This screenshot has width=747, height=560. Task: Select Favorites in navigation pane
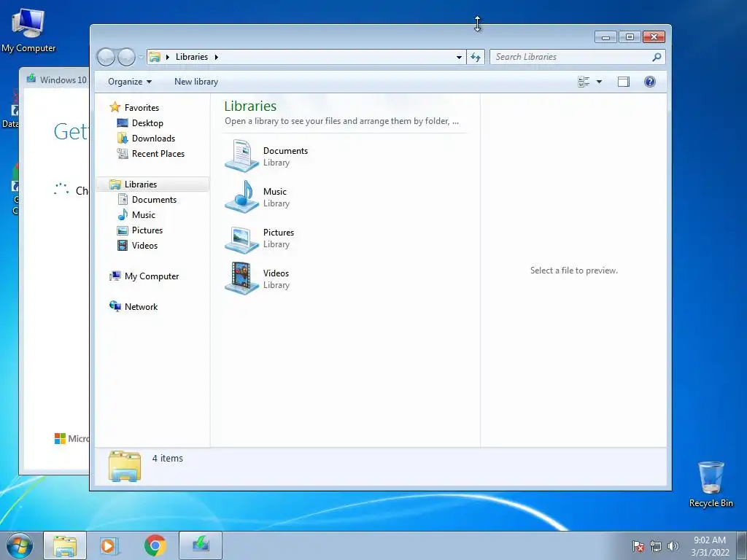[x=134, y=108]
